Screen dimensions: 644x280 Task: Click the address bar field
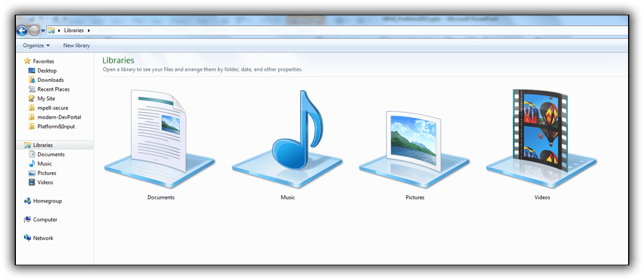point(337,31)
